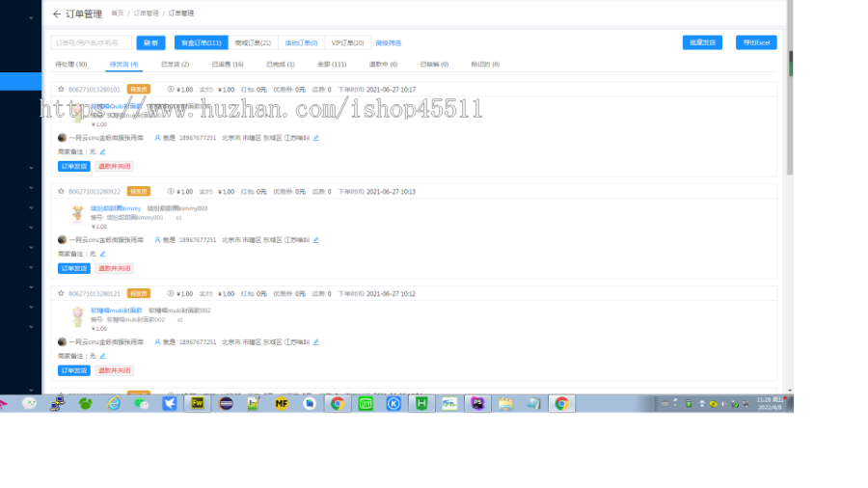Open 软糖熊muki封面款 link in order 806271013280121
The width and height of the screenshot is (868, 488).
[x=117, y=311]
